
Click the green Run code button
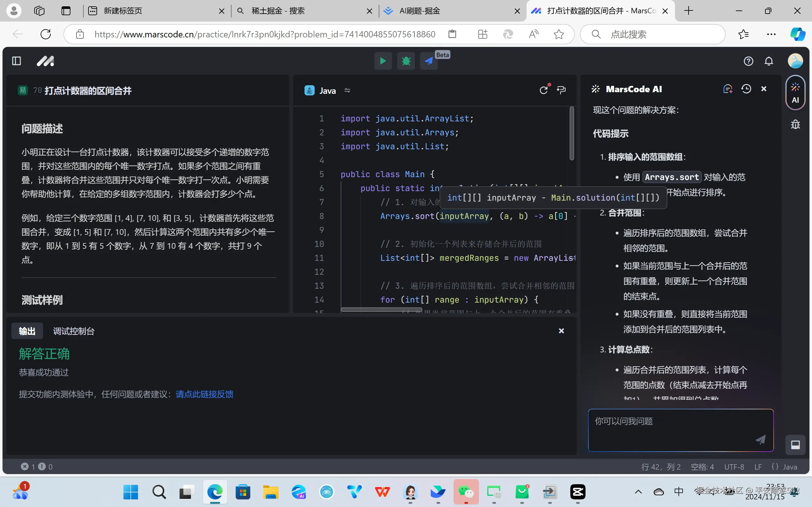coord(383,61)
